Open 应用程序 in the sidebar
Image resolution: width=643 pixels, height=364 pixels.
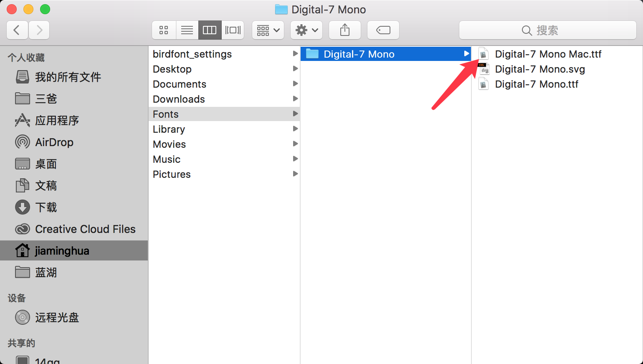74,120
